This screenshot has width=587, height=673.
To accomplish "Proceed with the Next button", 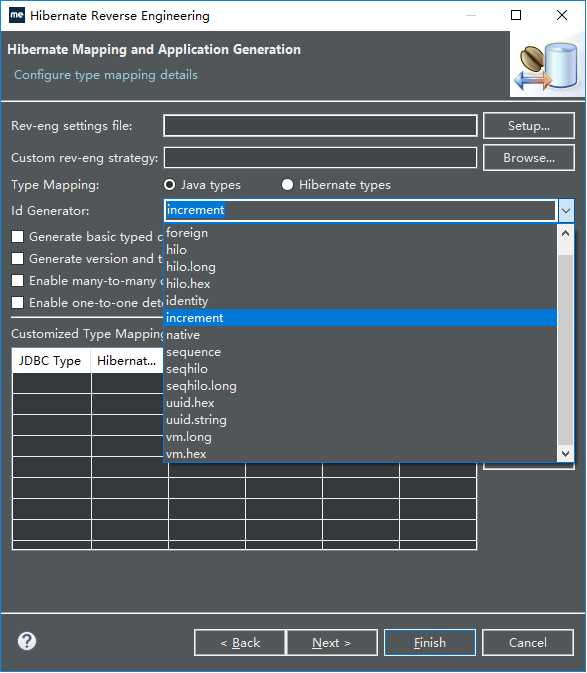I will [x=332, y=643].
